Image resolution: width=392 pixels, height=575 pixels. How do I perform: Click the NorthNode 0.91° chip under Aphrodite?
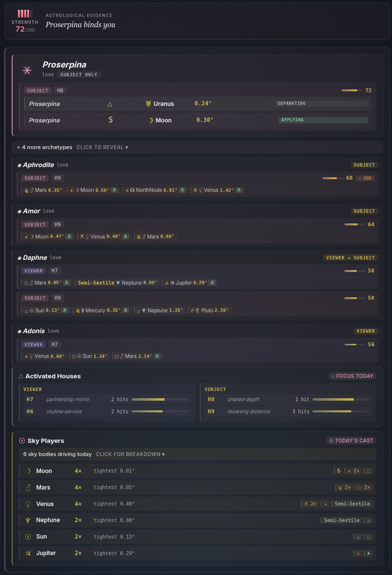point(155,190)
